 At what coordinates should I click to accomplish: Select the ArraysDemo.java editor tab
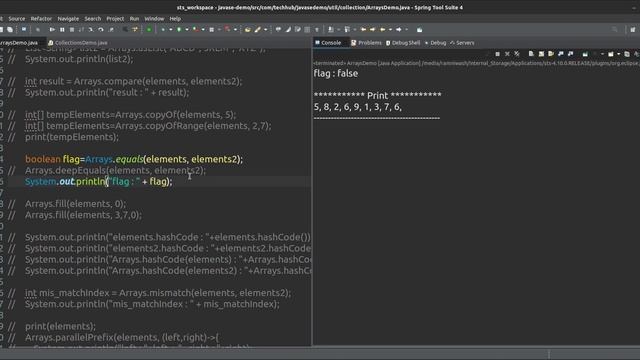[x=19, y=43]
